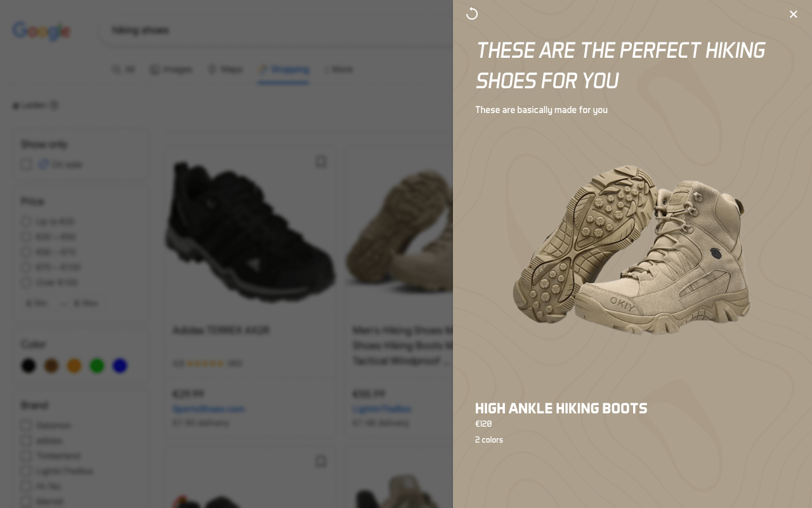Select the Up to €20 price option
The width and height of the screenshot is (812, 508).
point(26,222)
